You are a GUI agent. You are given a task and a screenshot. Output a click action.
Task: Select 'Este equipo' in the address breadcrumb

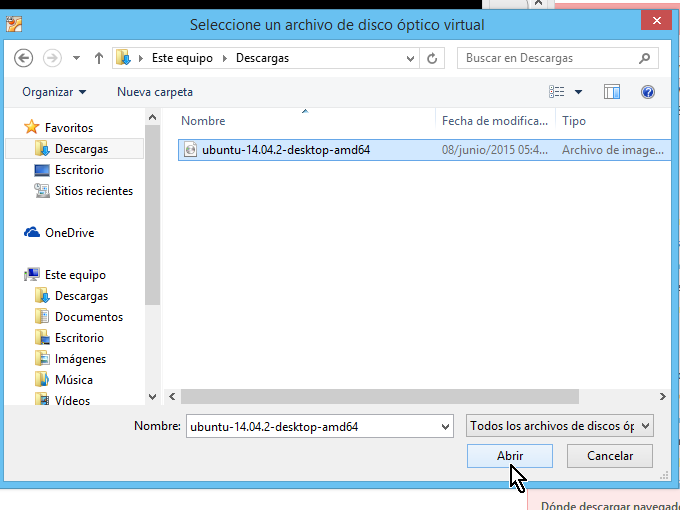pos(182,58)
